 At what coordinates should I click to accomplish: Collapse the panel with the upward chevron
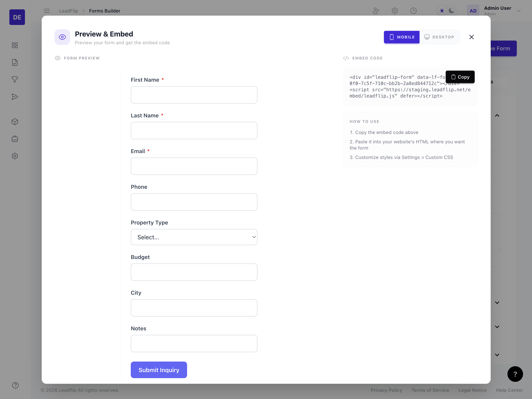[497, 115]
